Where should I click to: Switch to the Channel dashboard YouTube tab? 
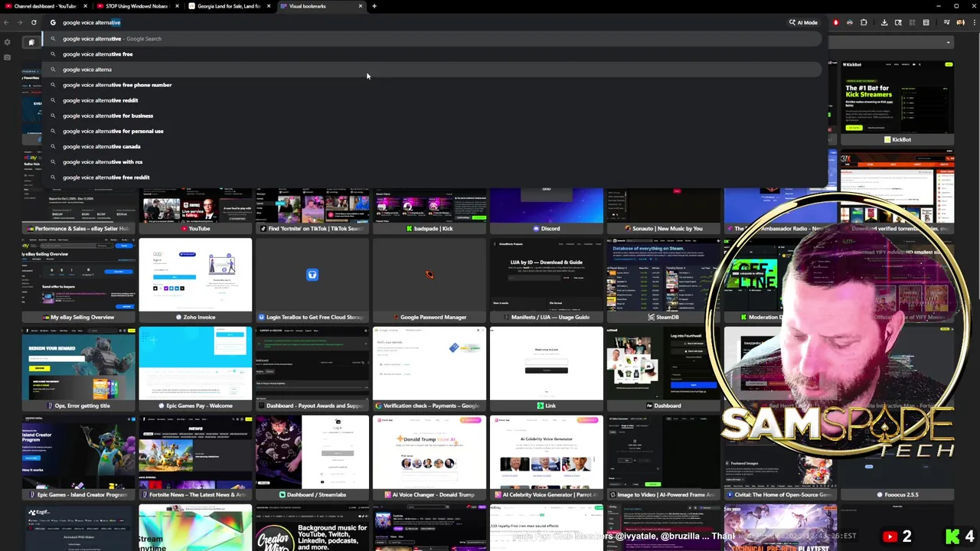click(x=44, y=6)
